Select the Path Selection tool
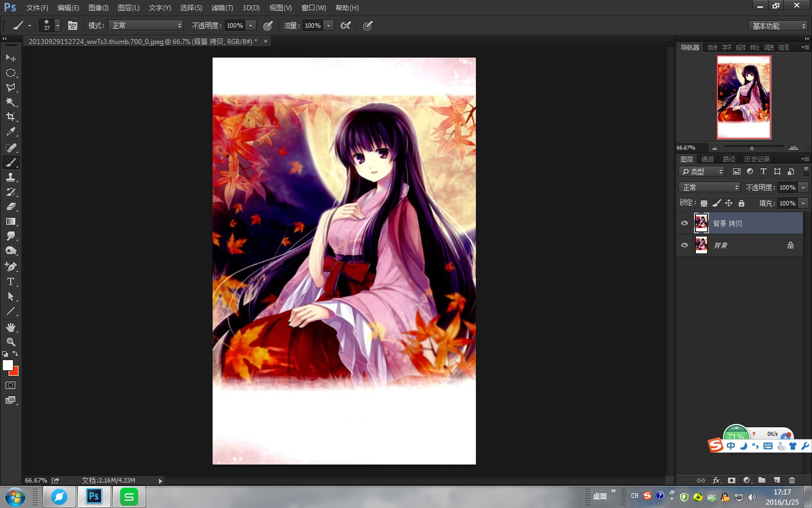Image resolution: width=812 pixels, height=508 pixels. click(11, 296)
